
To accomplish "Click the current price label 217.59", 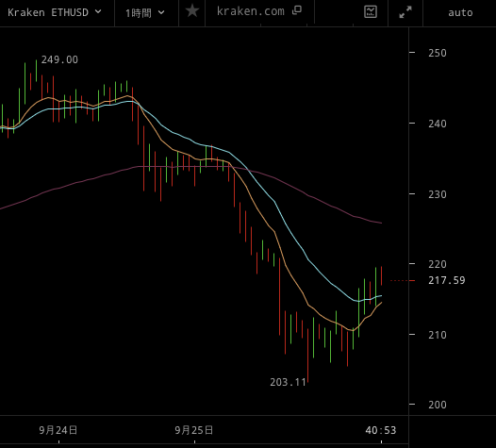I will click(x=447, y=280).
